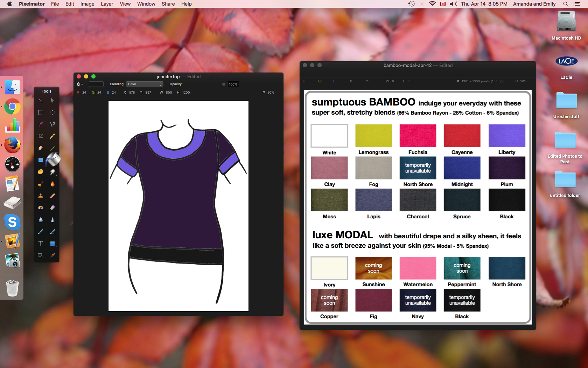Choose the Blur droplet tool

pos(41,220)
